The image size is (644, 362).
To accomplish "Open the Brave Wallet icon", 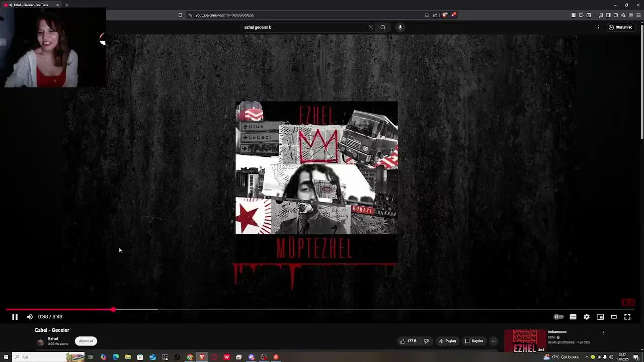I will coord(616,15).
